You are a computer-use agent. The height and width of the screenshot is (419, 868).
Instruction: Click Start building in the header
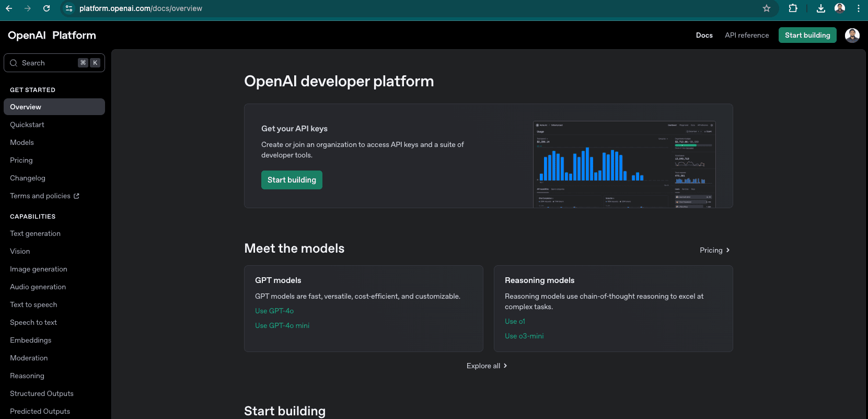pos(807,36)
